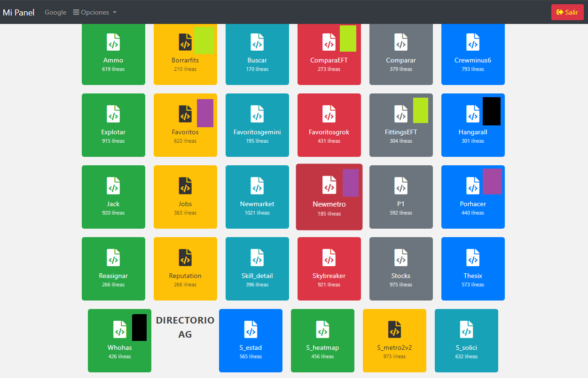Click the S_heatmap file icon

click(x=322, y=330)
